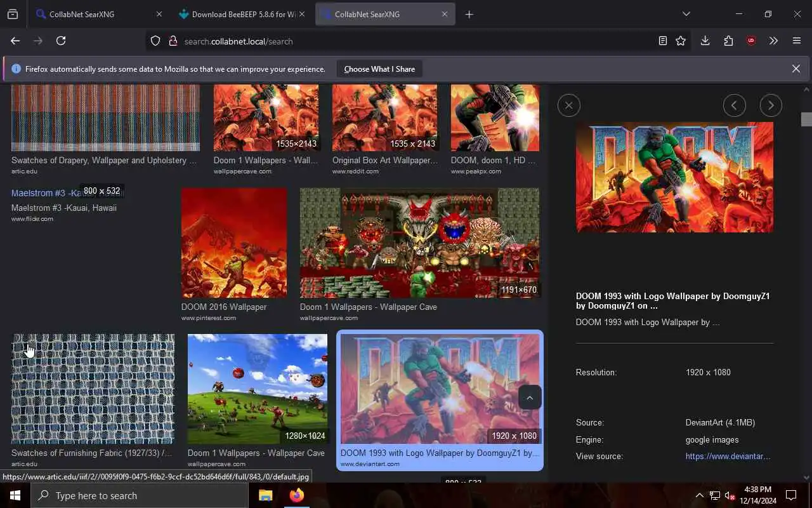Bookmark this page with star icon
Viewport: 812px width, 508px height.
[x=681, y=41]
